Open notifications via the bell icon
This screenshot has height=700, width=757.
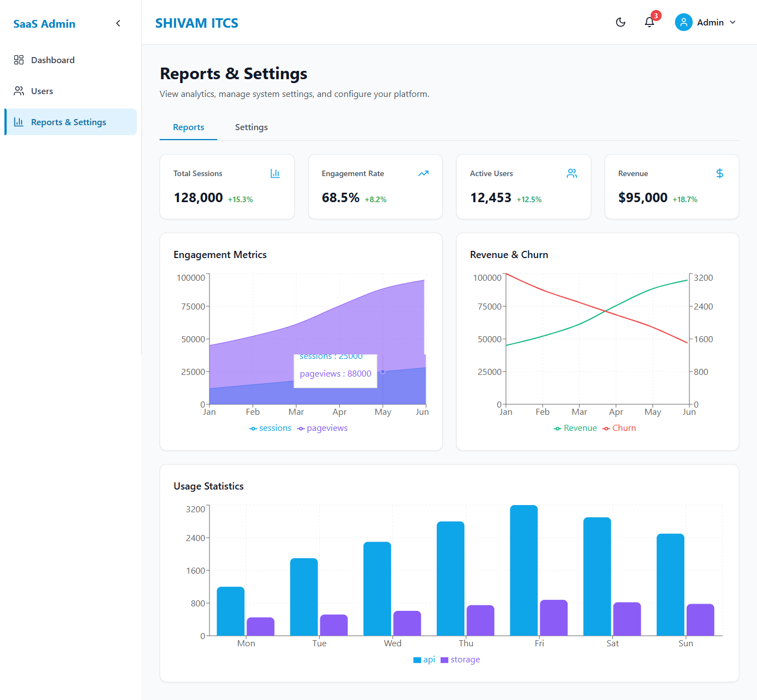pos(649,22)
